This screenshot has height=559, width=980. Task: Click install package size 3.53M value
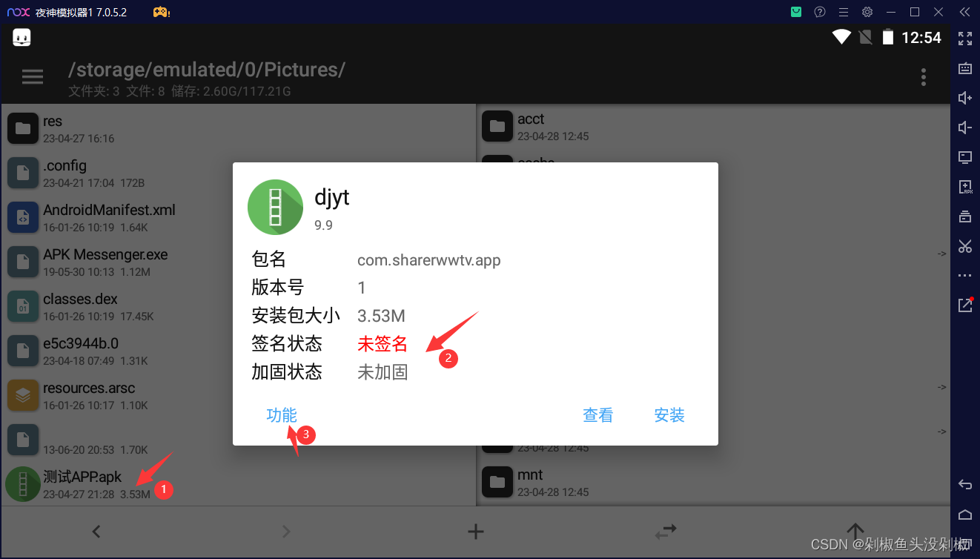coord(381,316)
